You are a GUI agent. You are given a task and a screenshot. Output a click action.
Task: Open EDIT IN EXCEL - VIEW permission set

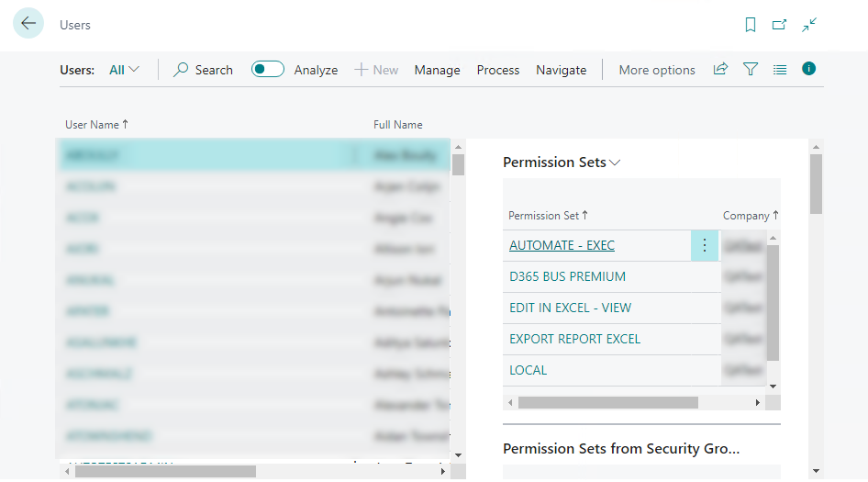pos(570,308)
